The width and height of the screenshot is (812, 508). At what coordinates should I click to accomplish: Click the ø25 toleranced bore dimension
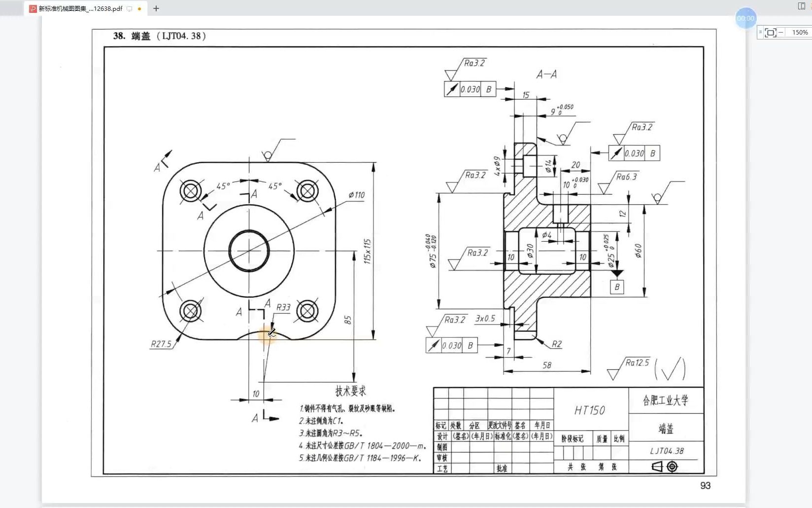point(609,251)
